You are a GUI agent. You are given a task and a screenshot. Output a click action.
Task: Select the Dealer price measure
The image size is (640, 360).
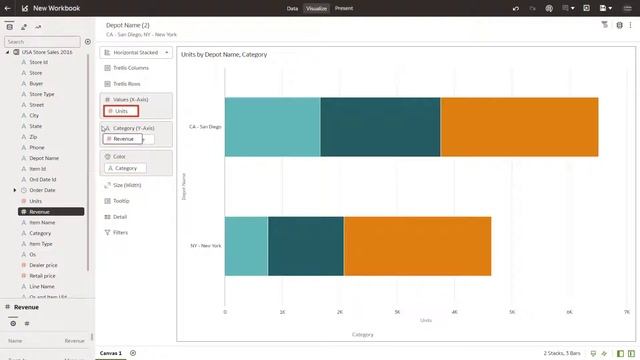coord(43,265)
